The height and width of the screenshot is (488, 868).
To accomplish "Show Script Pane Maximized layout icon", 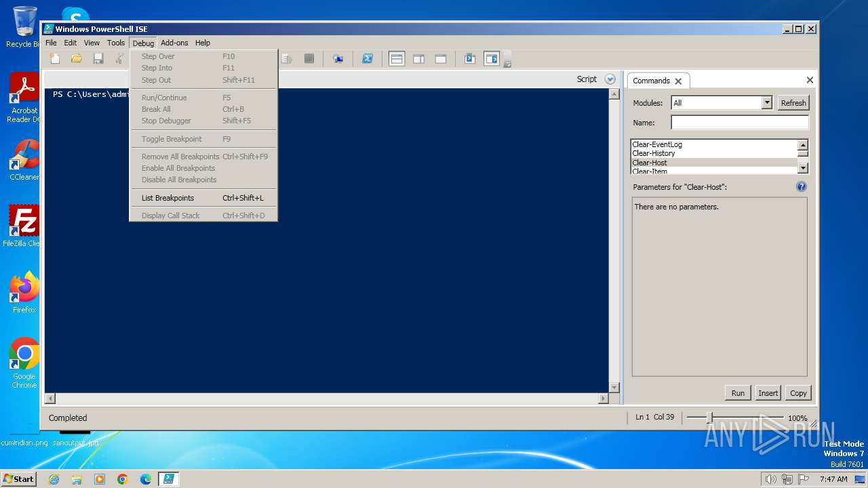I will (x=440, y=59).
